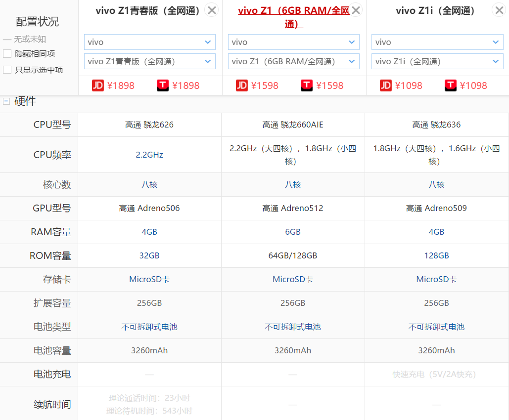Screen dimensions: 509x420
Task: Click the Tmall icon next to ¥1598
Action: click(307, 85)
